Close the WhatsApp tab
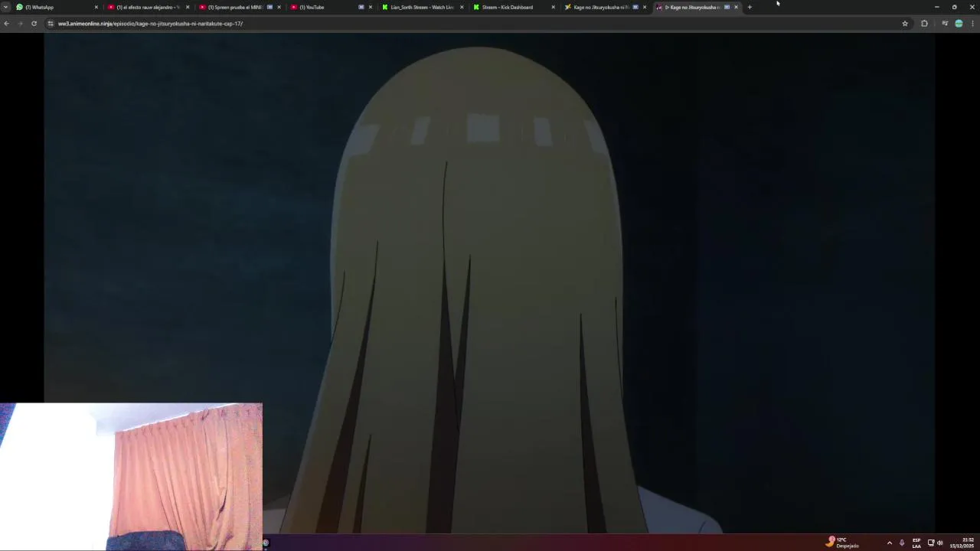The width and height of the screenshot is (980, 551). pyautogui.click(x=96, y=7)
